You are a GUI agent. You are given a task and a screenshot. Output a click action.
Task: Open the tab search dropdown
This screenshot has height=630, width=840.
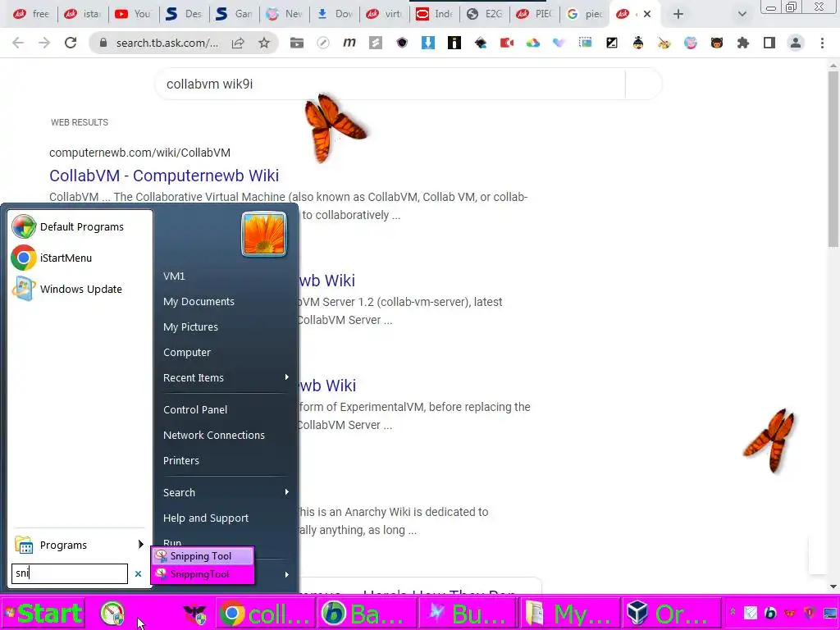(742, 14)
